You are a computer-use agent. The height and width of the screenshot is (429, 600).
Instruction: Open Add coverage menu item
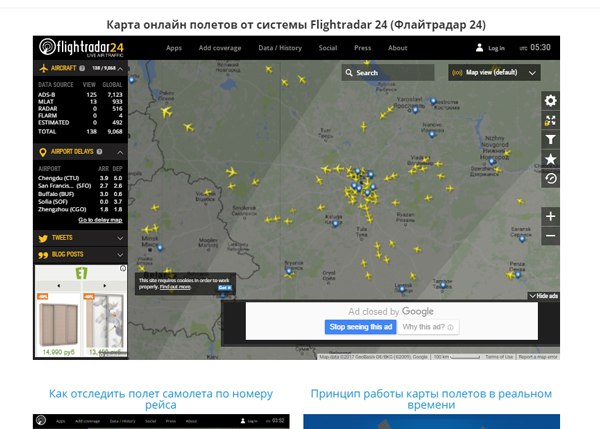click(x=220, y=48)
